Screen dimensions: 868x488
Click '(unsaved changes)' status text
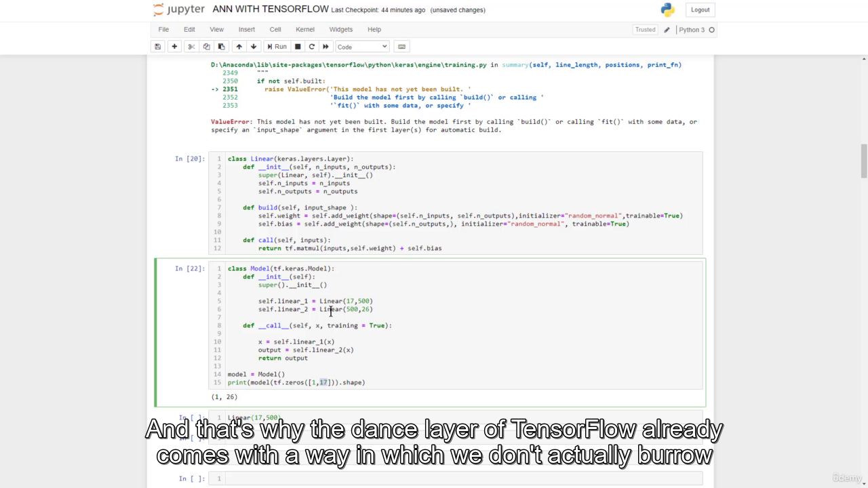point(458,10)
